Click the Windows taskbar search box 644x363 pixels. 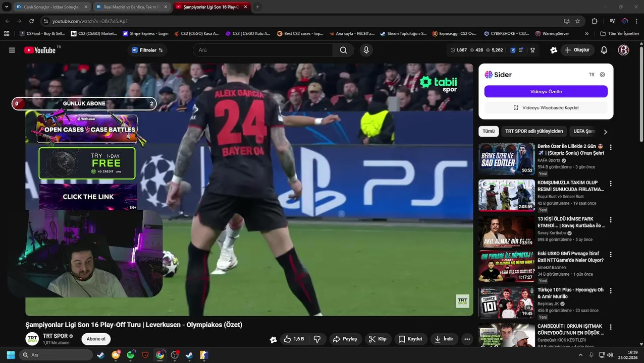(56, 355)
